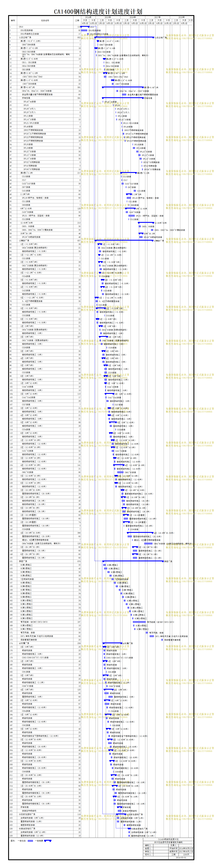This screenshot has width=214, height=868.
Task: Click the '一般任务' legend bar sample
Action: click(30, 841)
